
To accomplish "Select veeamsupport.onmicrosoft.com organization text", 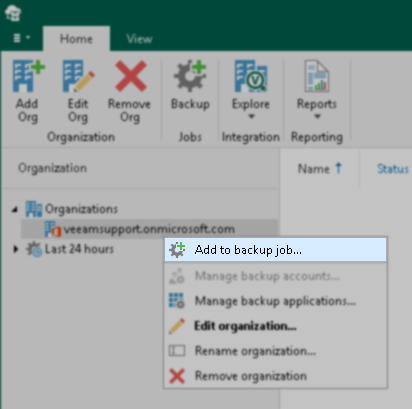I will click(149, 229).
